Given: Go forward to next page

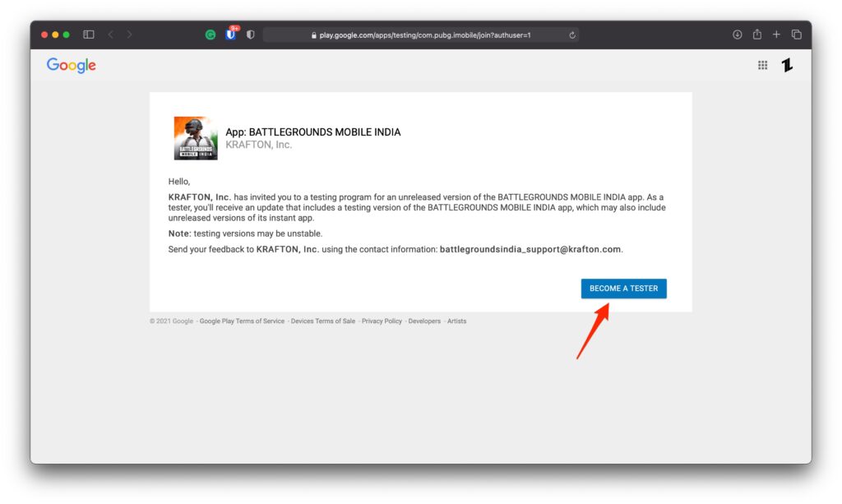Looking at the screenshot, I should [x=129, y=35].
